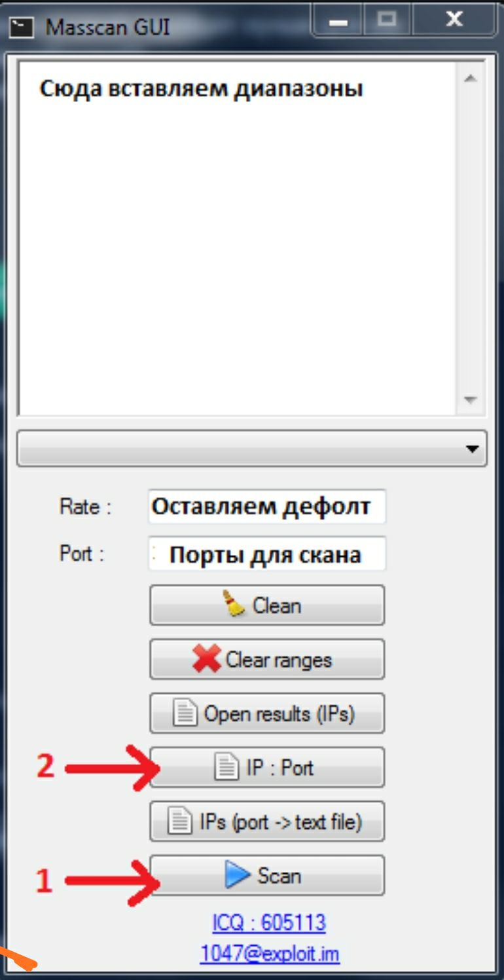Maximize the Masscan GUI window
This screenshot has width=504, height=980.
tap(387, 21)
